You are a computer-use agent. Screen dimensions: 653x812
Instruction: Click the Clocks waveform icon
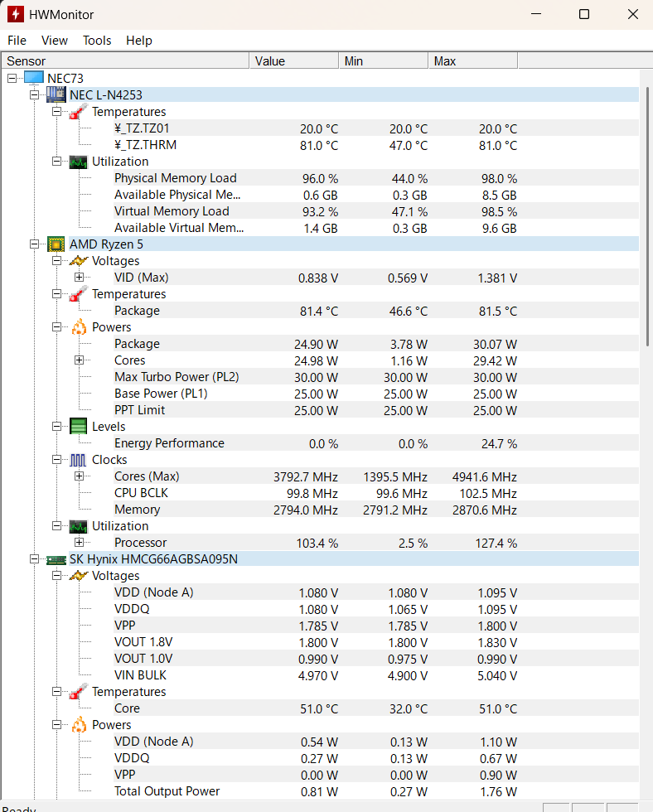[79, 459]
